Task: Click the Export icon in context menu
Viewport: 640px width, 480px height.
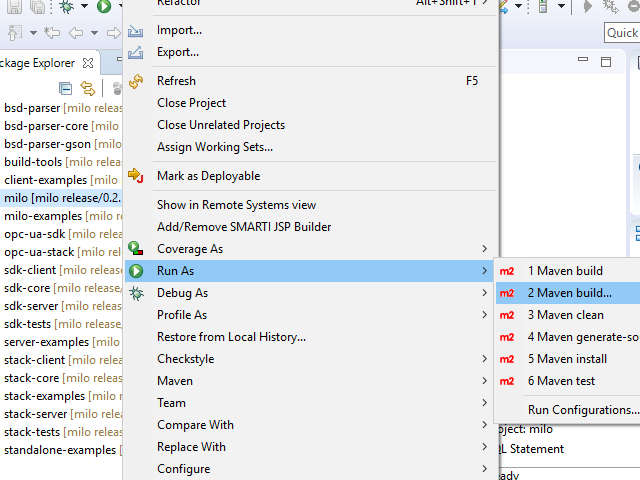Action: tap(136, 52)
